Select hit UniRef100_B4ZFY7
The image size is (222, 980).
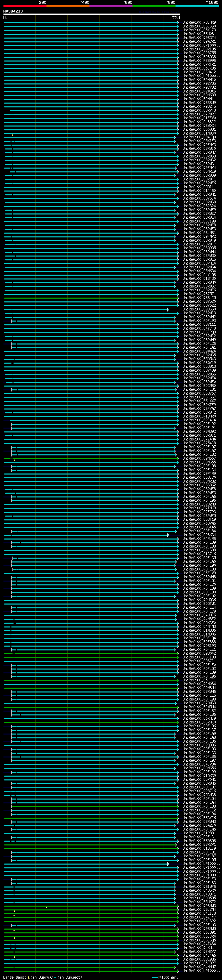click(x=199, y=917)
